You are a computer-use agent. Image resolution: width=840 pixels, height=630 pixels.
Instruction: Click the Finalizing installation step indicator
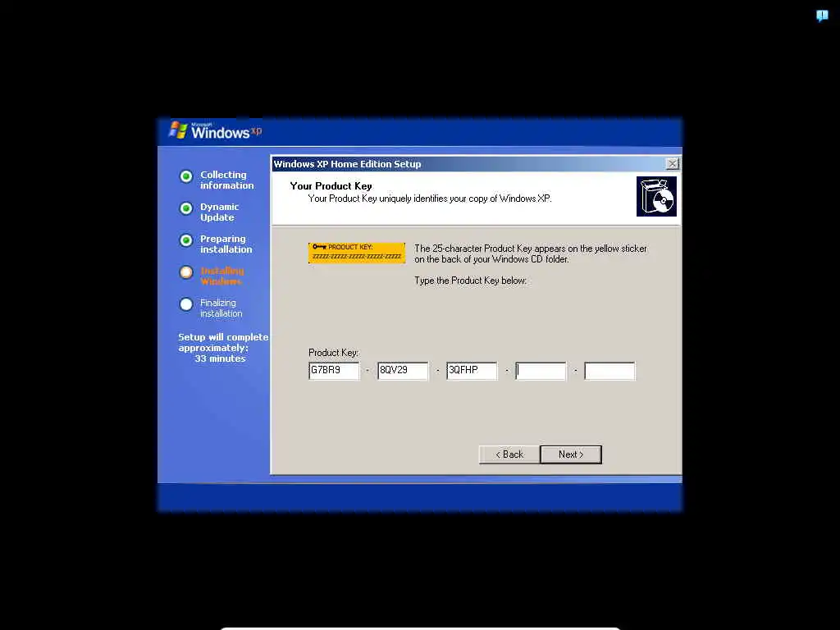(186, 304)
